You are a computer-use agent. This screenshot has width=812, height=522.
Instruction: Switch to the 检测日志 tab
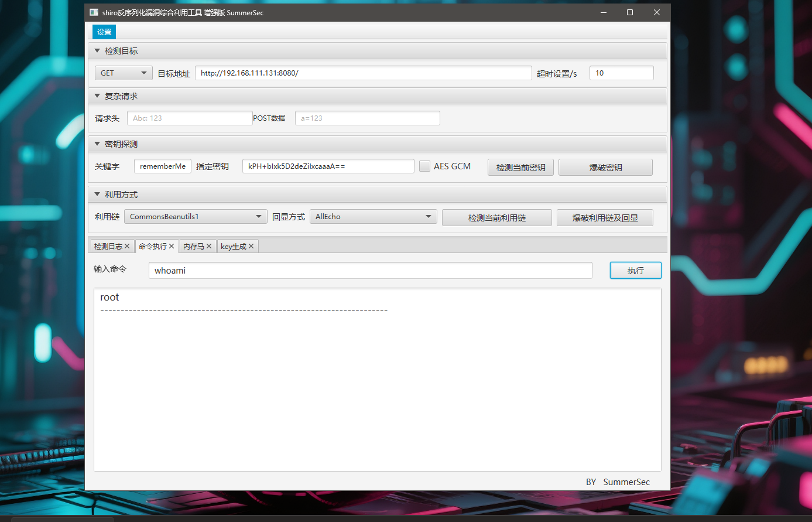click(108, 247)
